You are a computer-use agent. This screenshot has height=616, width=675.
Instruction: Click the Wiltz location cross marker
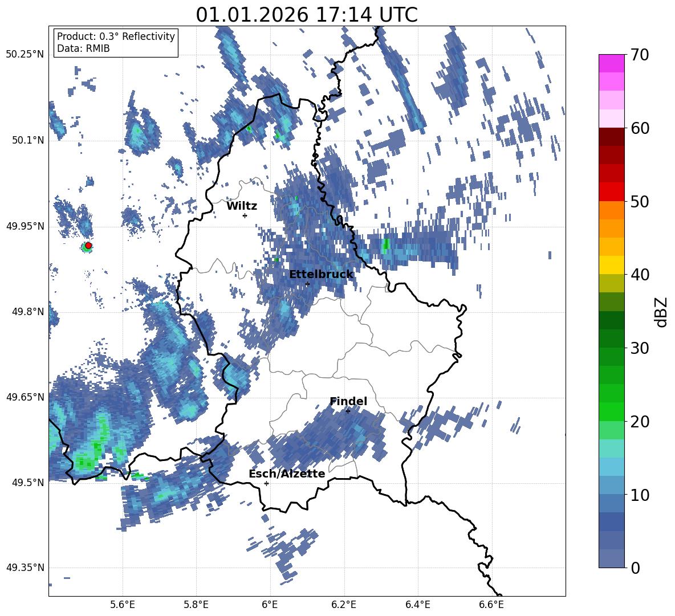coord(245,215)
